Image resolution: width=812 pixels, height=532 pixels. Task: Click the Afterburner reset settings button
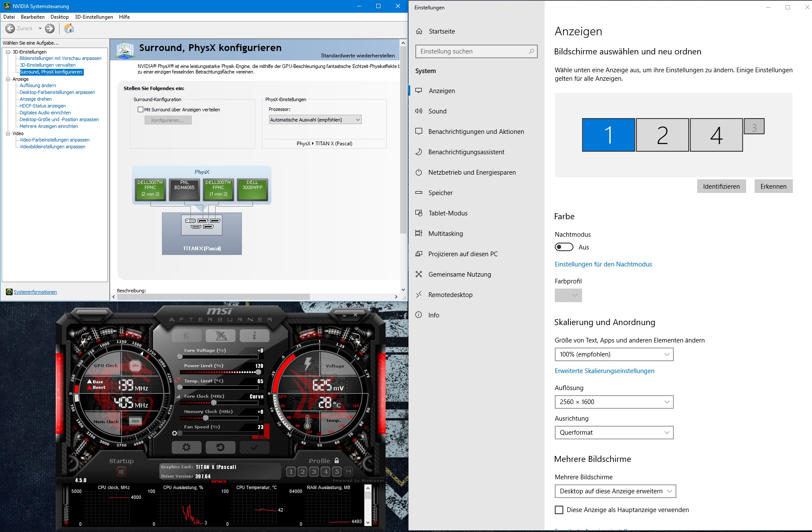(x=220, y=447)
